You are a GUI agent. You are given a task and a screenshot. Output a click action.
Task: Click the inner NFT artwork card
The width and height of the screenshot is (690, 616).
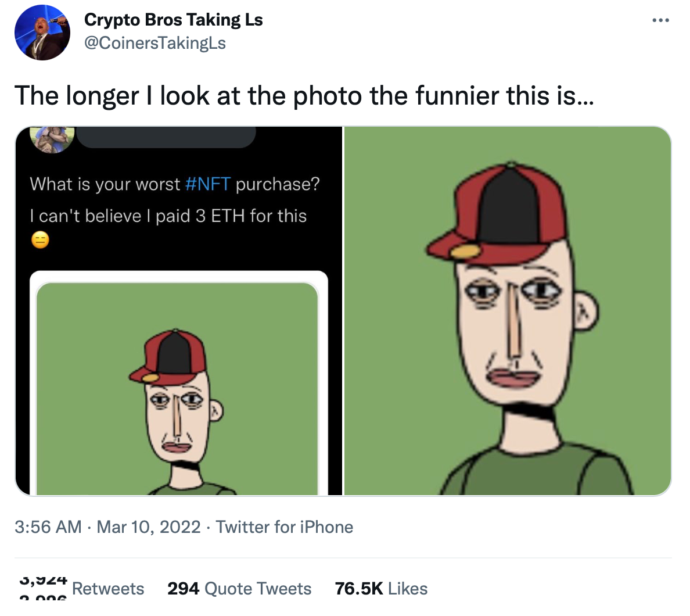click(x=177, y=389)
